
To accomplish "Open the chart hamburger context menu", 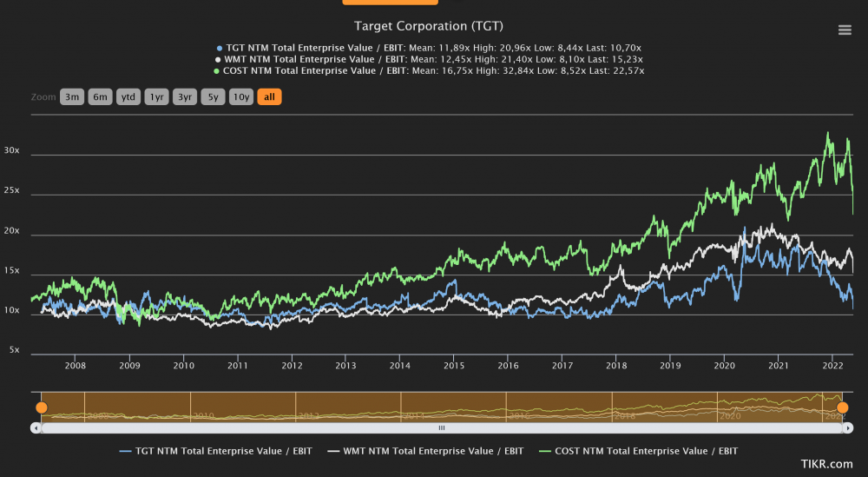I will (845, 30).
